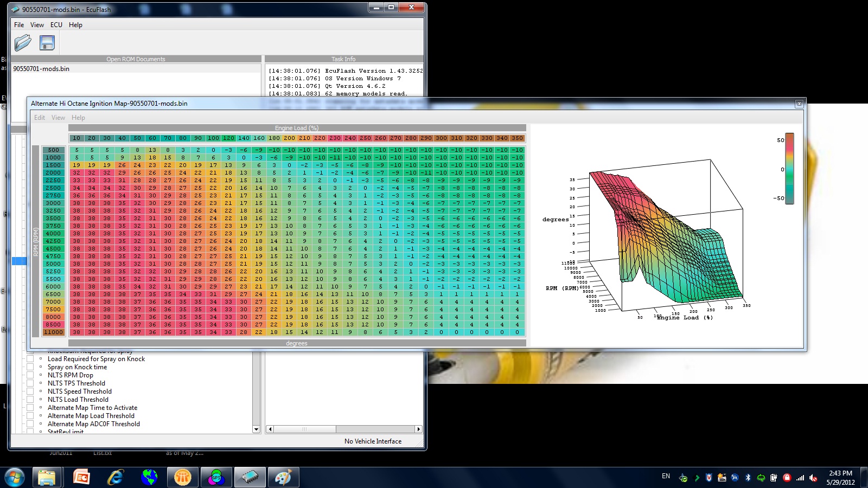The width and height of the screenshot is (868, 488).
Task: Click the Paint palette taskbar icon
Action: click(283, 477)
